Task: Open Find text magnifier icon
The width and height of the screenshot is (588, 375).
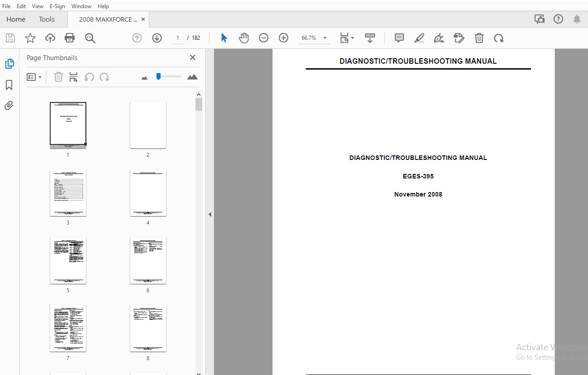Action: pyautogui.click(x=90, y=38)
